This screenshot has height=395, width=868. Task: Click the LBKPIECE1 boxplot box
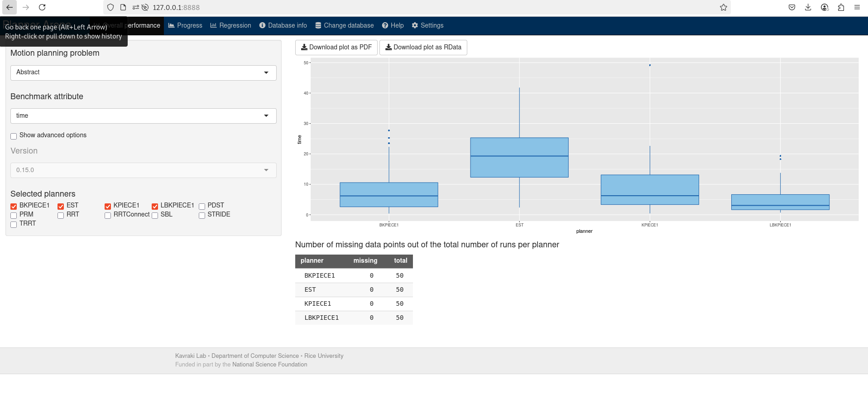[x=780, y=202]
